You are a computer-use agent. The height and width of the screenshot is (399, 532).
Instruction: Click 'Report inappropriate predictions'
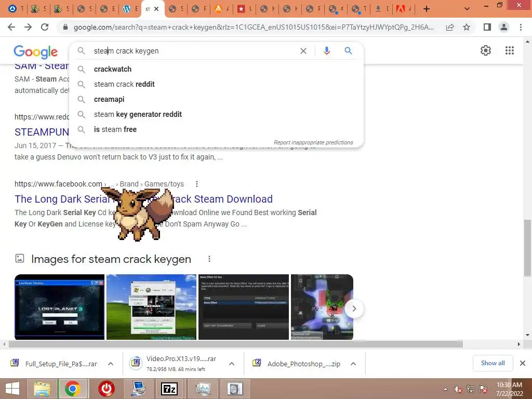coord(313,142)
